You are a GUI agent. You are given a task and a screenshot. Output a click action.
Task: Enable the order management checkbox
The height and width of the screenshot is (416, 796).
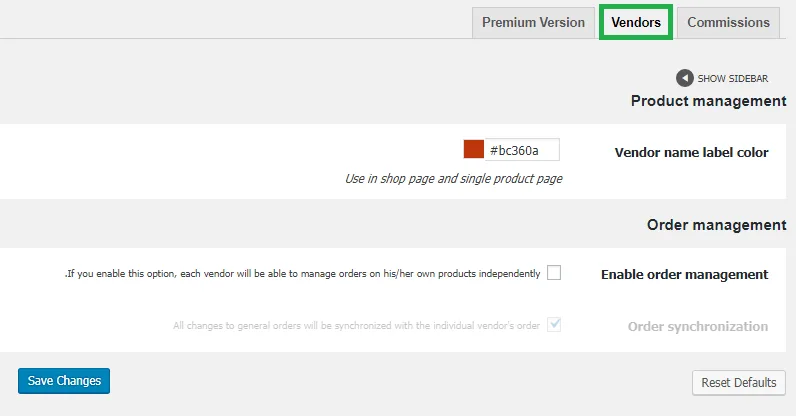click(x=554, y=273)
